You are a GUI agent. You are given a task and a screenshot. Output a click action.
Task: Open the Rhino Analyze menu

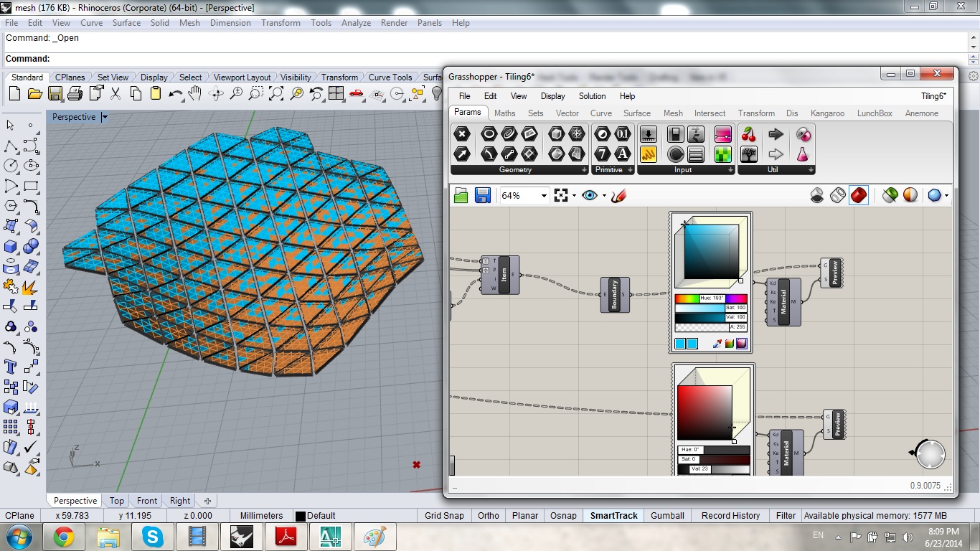click(356, 23)
